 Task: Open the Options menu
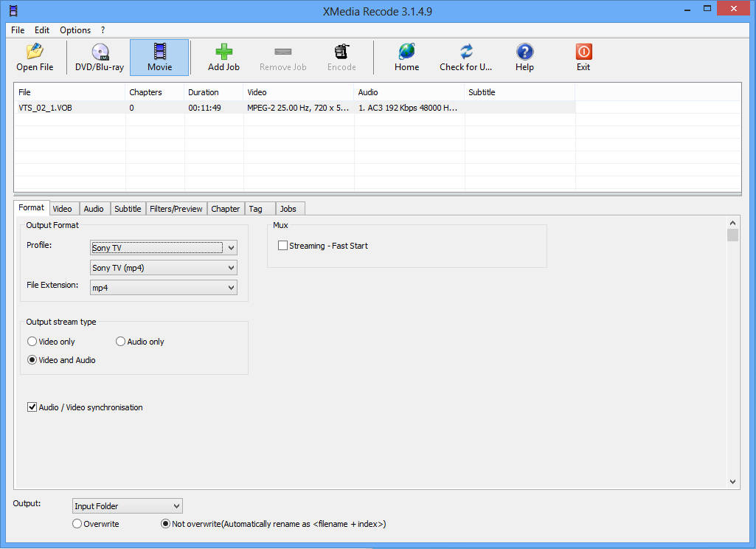click(75, 30)
